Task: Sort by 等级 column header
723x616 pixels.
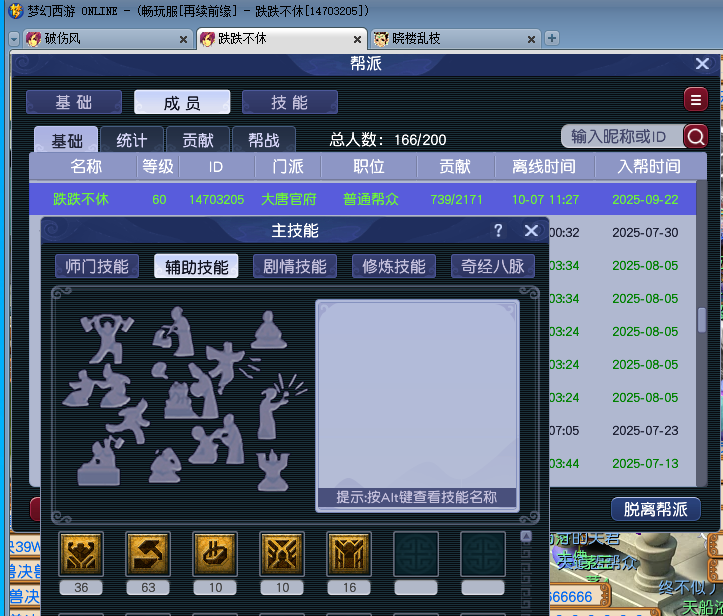Action: (x=158, y=166)
